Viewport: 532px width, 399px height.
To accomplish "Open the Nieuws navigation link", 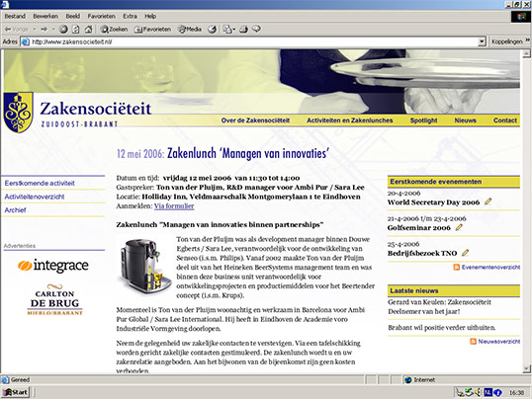I will [465, 120].
